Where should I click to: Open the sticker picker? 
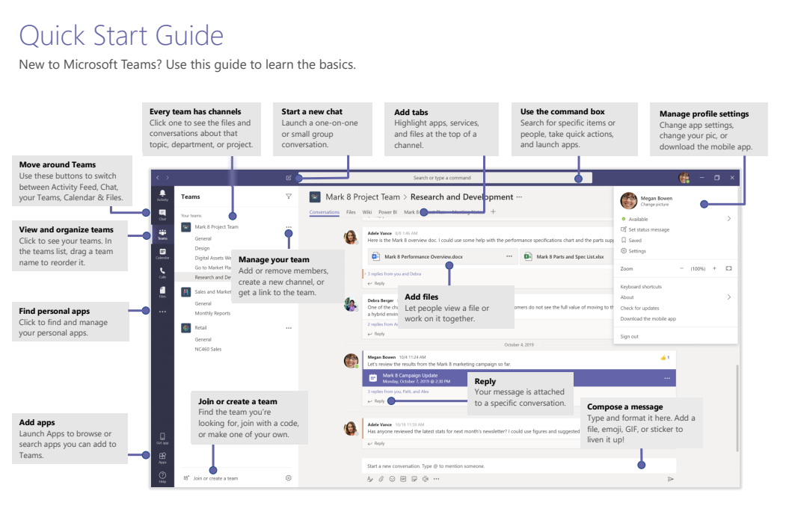click(414, 479)
